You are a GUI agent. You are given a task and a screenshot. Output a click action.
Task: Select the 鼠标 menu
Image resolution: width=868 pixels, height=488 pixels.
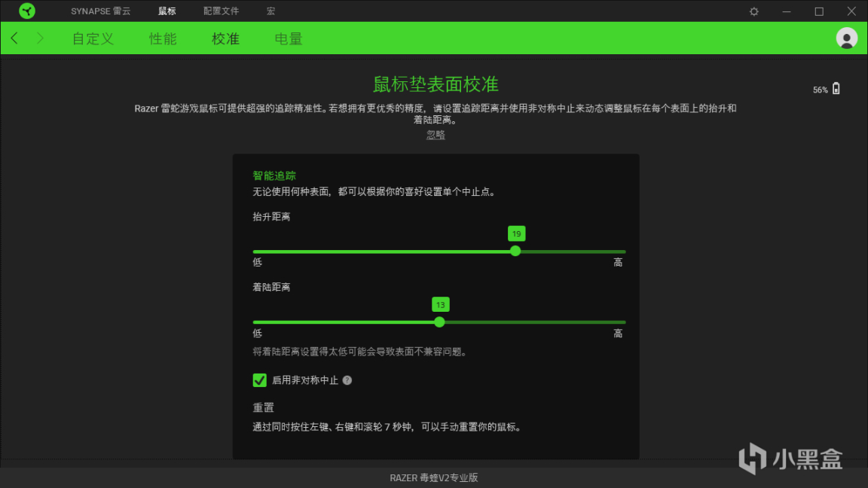click(x=167, y=11)
